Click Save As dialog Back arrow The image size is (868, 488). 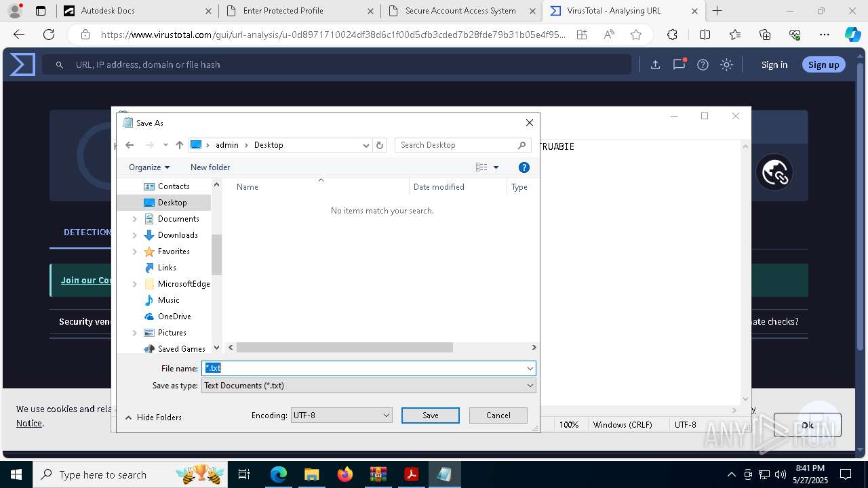(x=130, y=145)
